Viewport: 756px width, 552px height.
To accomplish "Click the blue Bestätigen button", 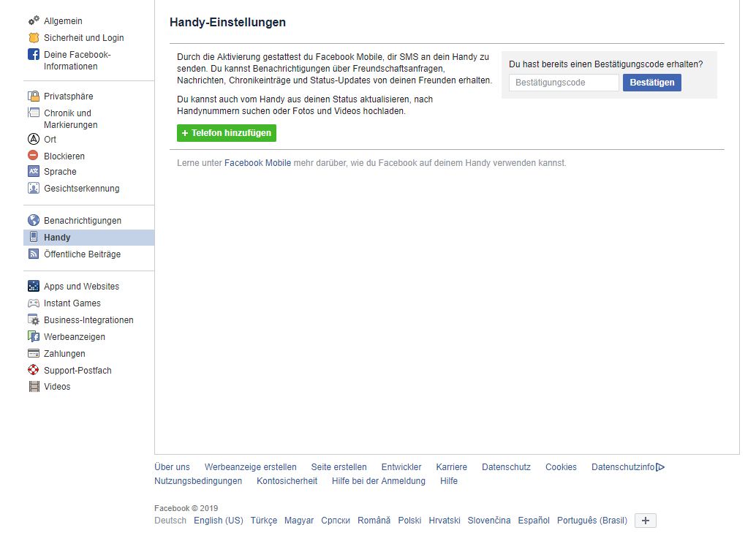I will click(x=651, y=83).
